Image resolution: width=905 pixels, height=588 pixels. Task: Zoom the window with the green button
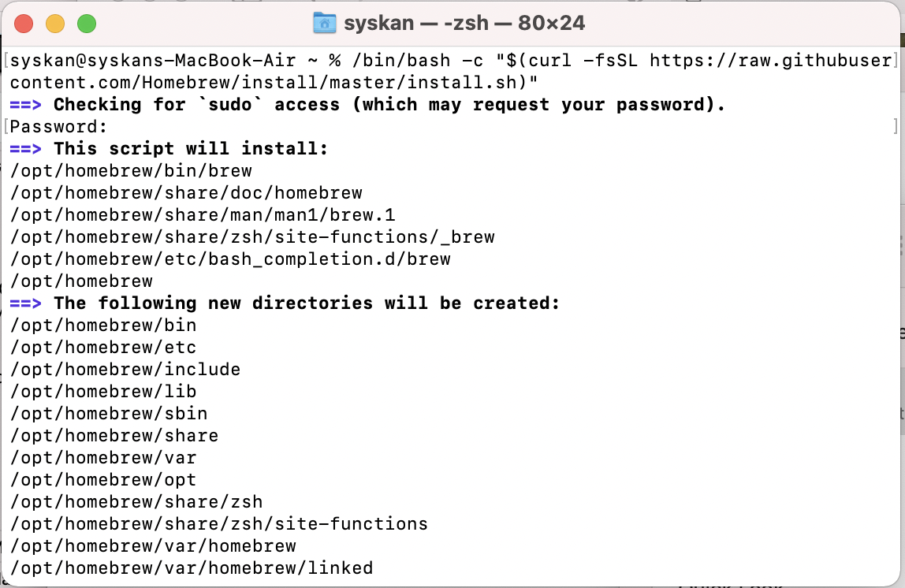coord(86,24)
